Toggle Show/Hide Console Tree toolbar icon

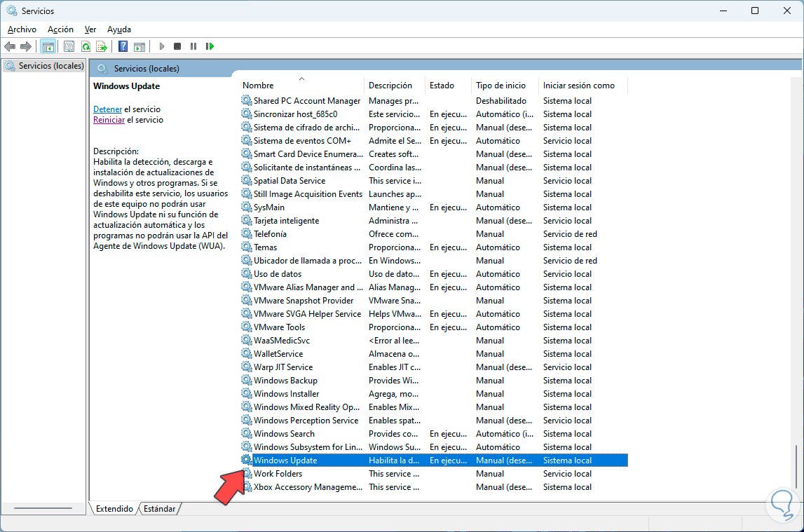coord(48,47)
